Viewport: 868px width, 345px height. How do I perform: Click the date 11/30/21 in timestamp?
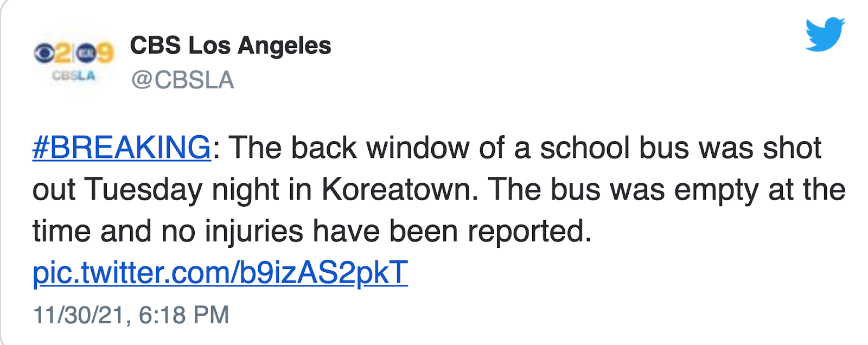(80, 315)
